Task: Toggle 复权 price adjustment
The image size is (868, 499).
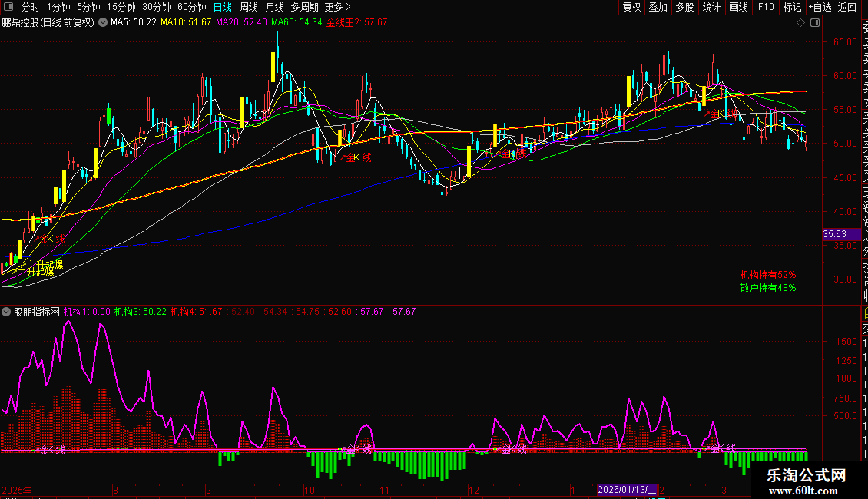Action: (631, 7)
